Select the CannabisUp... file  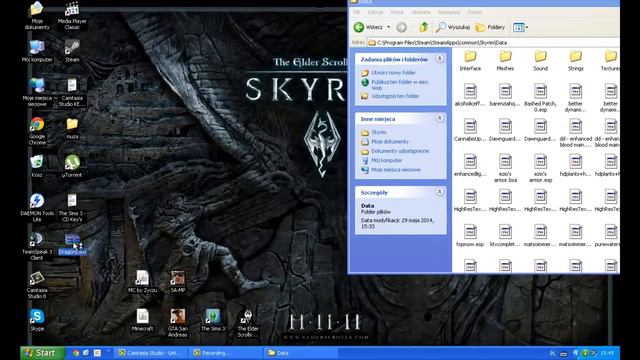point(470,130)
